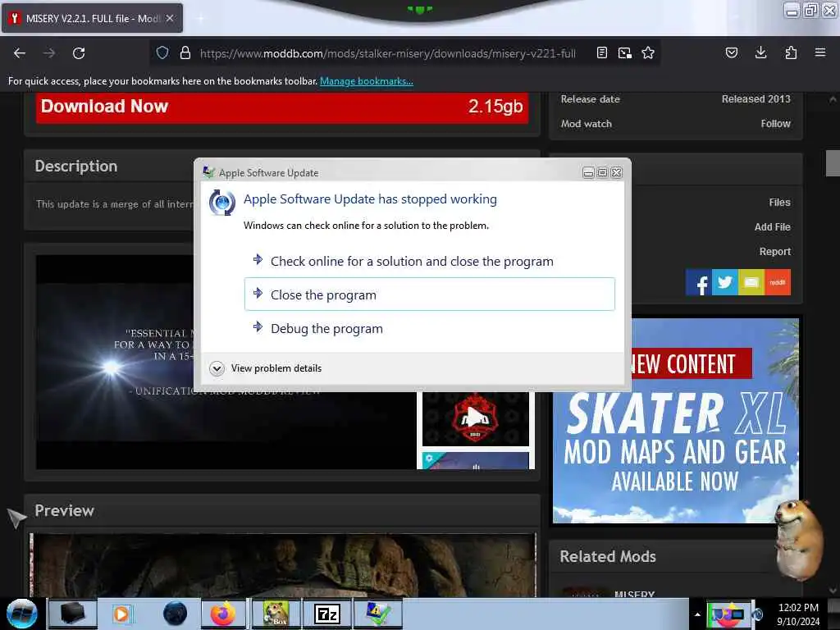Bookmark this page with the star icon
840x630 pixels.
pyautogui.click(x=648, y=52)
